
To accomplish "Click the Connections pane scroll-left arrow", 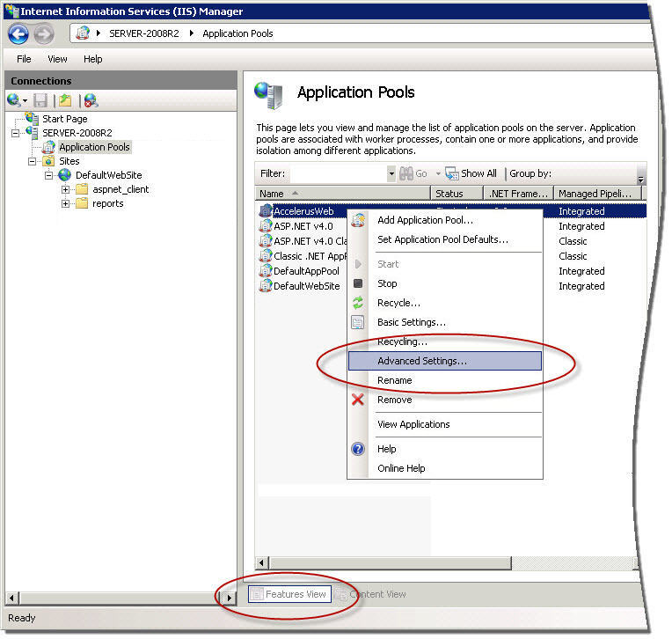I will click(12, 598).
